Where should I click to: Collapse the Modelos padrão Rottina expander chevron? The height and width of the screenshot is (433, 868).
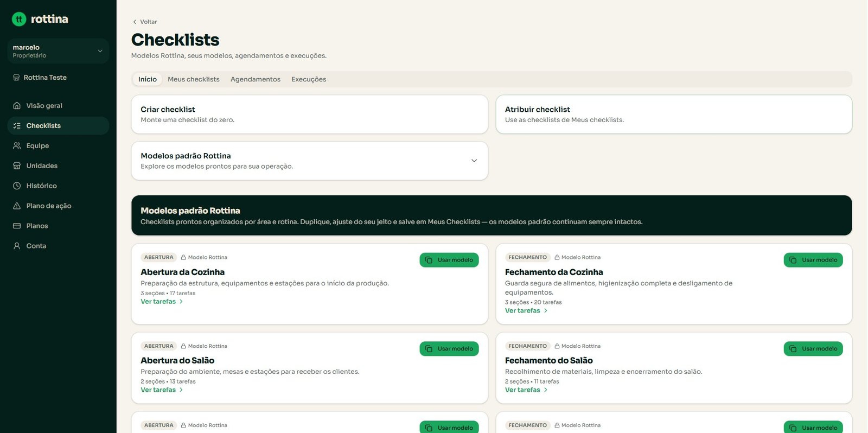pos(474,161)
